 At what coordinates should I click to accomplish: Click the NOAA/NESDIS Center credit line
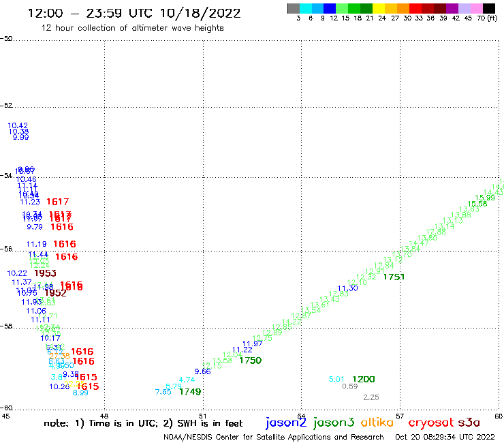pos(274,437)
